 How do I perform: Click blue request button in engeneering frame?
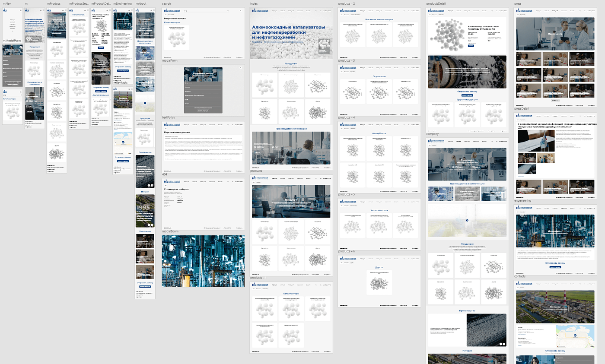[555, 267]
